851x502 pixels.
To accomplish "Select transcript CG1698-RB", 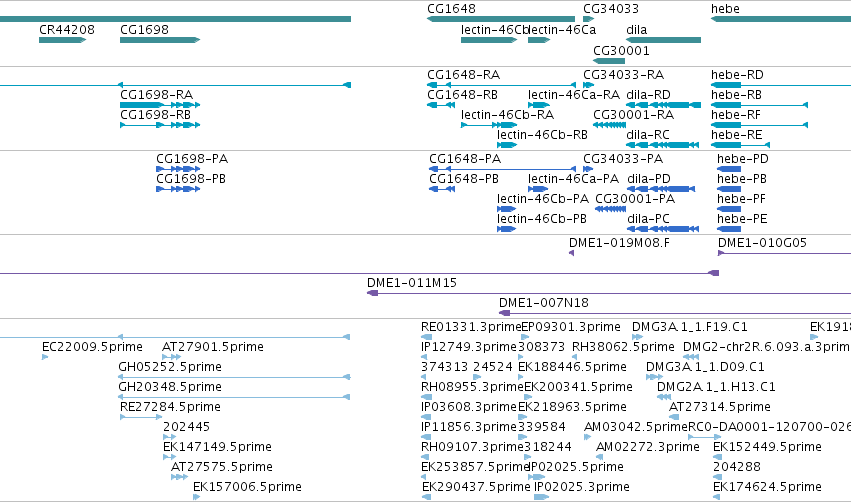I will point(160,125).
